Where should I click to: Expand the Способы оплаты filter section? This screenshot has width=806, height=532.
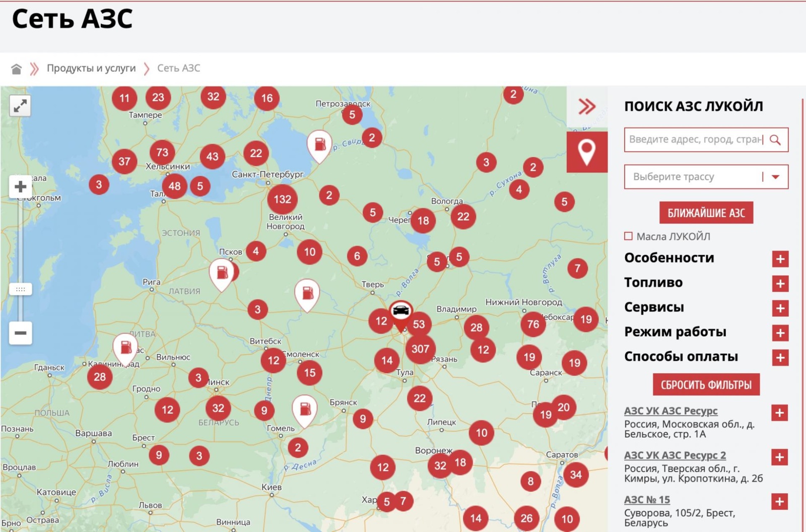780,358
